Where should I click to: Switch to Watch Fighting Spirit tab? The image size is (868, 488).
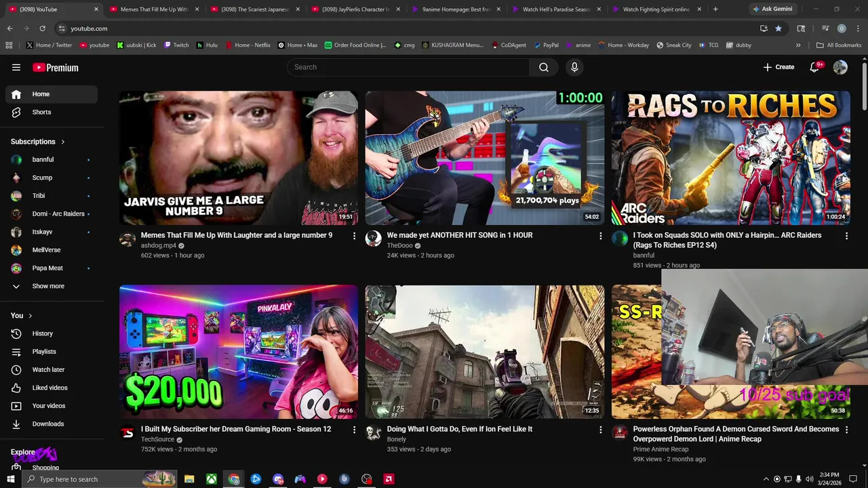pyautogui.click(x=656, y=9)
